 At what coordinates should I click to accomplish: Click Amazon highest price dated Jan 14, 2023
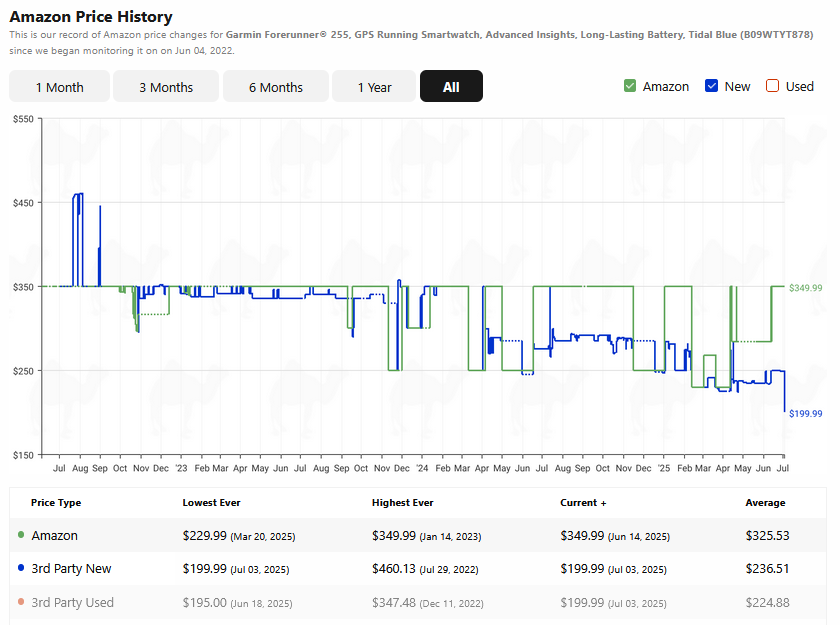pyautogui.click(x=426, y=536)
